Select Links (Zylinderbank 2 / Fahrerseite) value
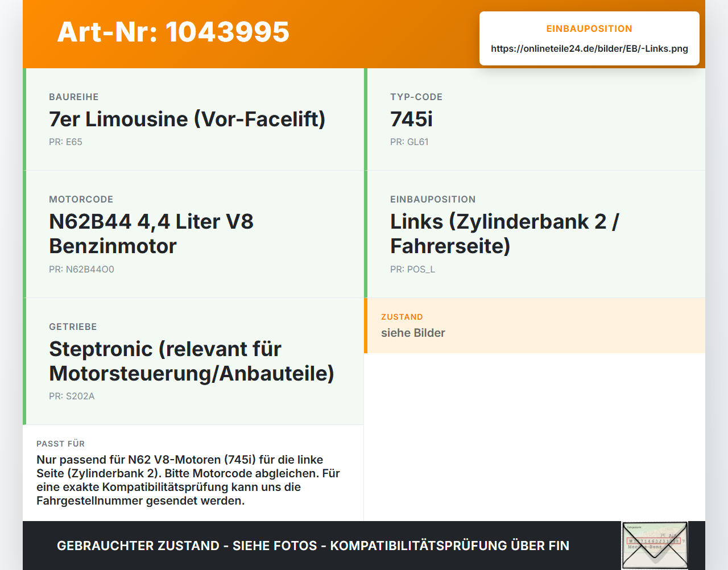The height and width of the screenshot is (570, 728). tap(504, 234)
